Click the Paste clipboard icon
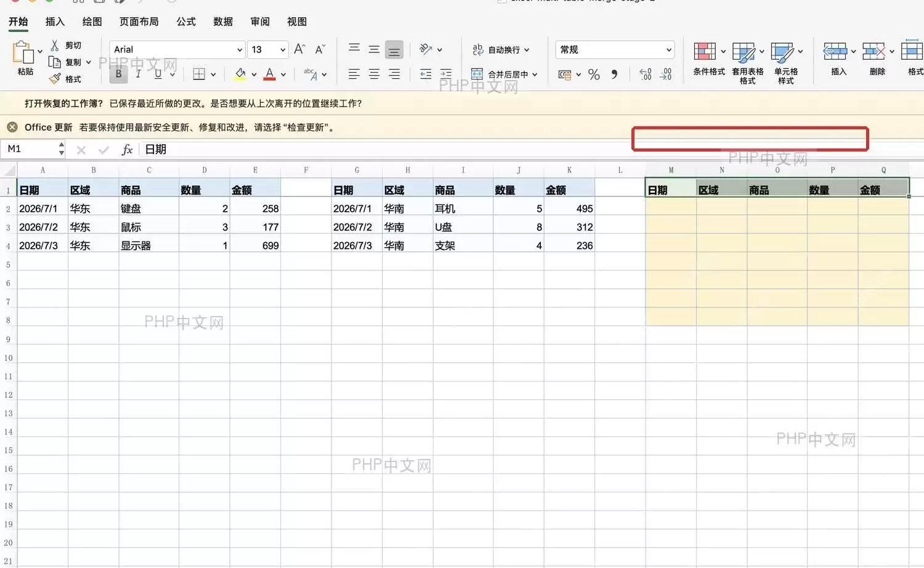The width and height of the screenshot is (924, 568). click(23, 52)
